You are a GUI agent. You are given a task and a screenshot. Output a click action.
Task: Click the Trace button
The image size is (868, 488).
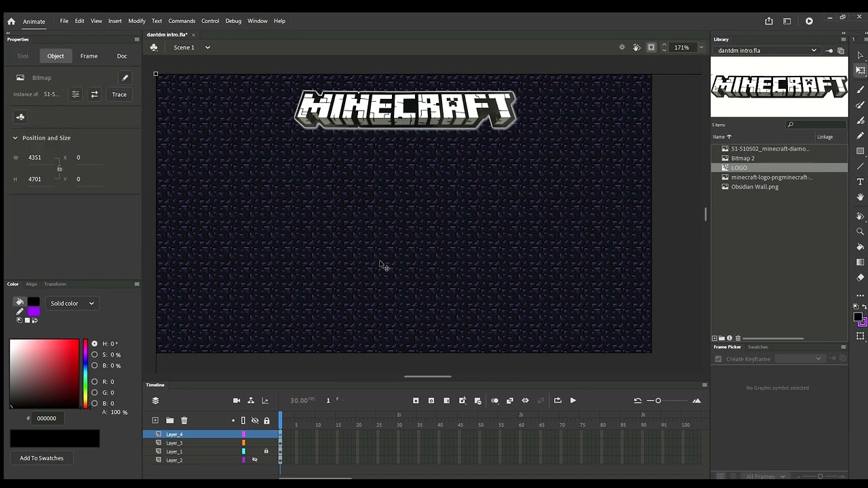click(119, 94)
